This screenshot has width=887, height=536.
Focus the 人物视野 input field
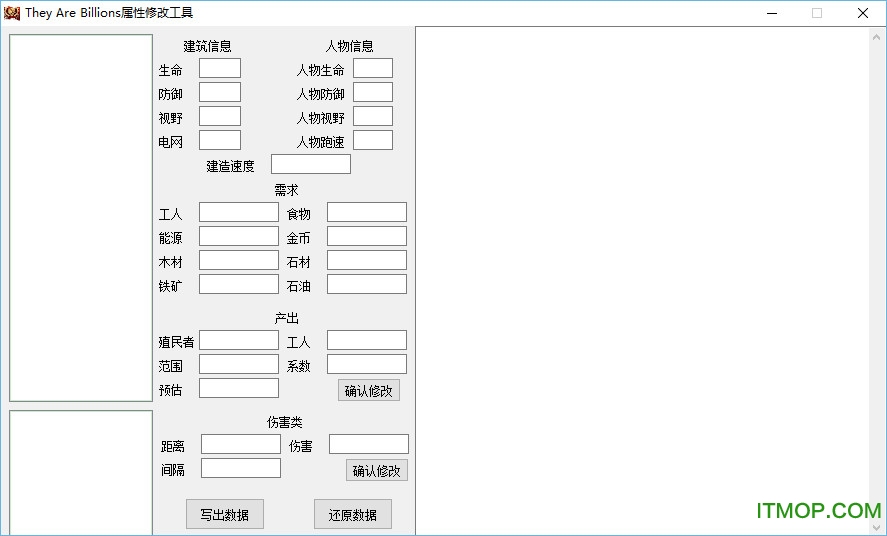pyautogui.click(x=373, y=116)
